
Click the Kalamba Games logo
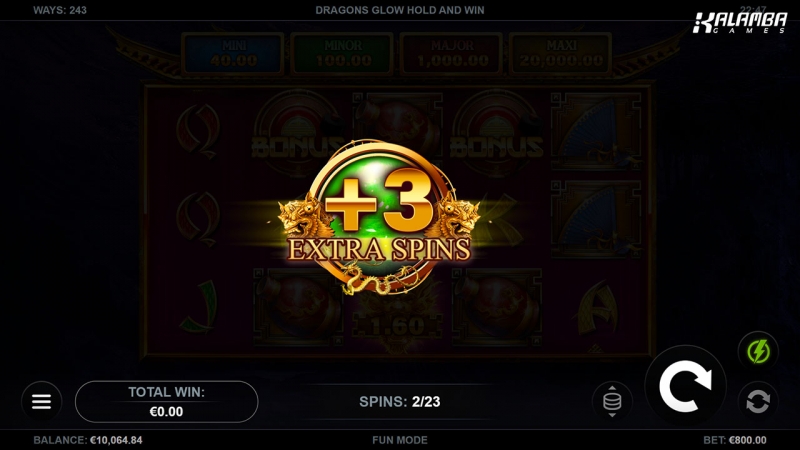[740, 23]
